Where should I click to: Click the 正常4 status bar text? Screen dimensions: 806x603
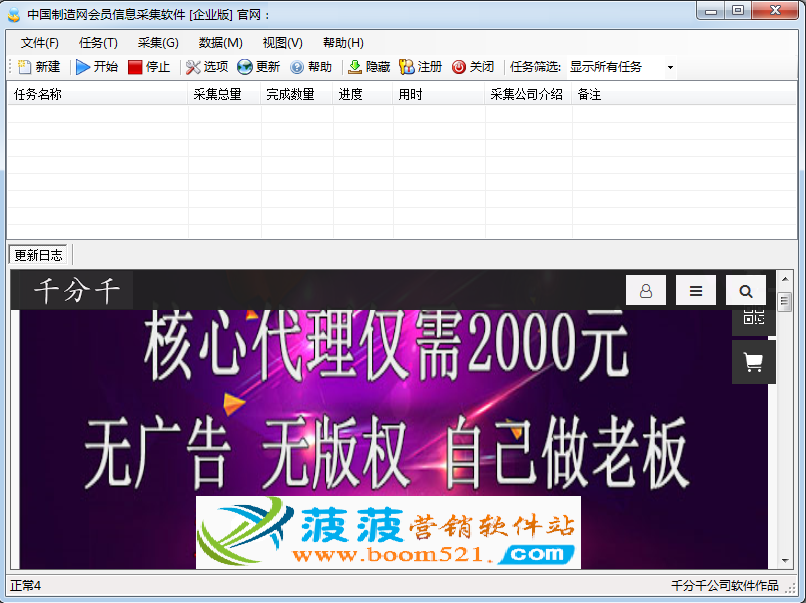tap(26, 586)
